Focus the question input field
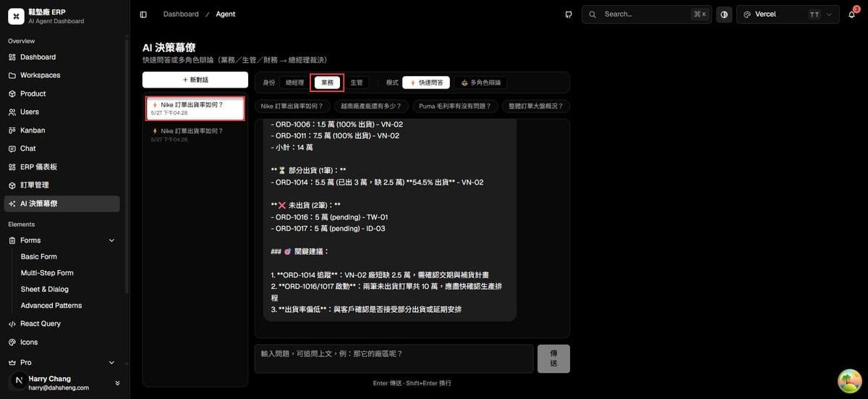The height and width of the screenshot is (399, 868). click(x=394, y=358)
